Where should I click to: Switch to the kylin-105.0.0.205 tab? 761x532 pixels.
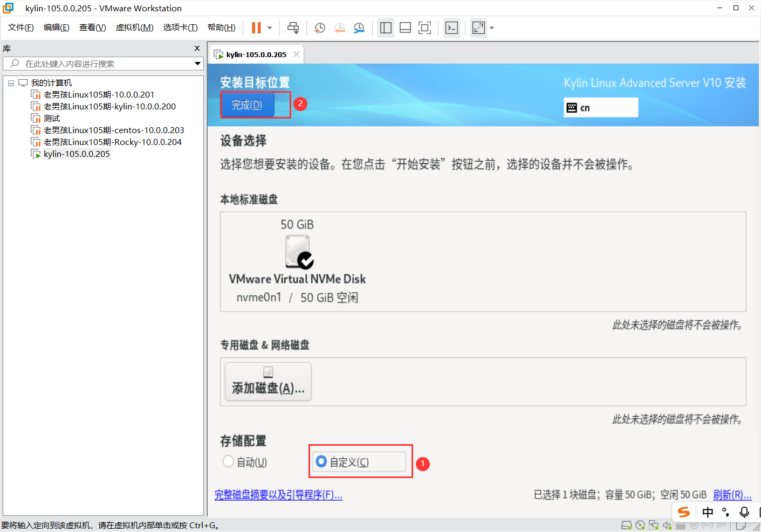pyautogui.click(x=256, y=54)
